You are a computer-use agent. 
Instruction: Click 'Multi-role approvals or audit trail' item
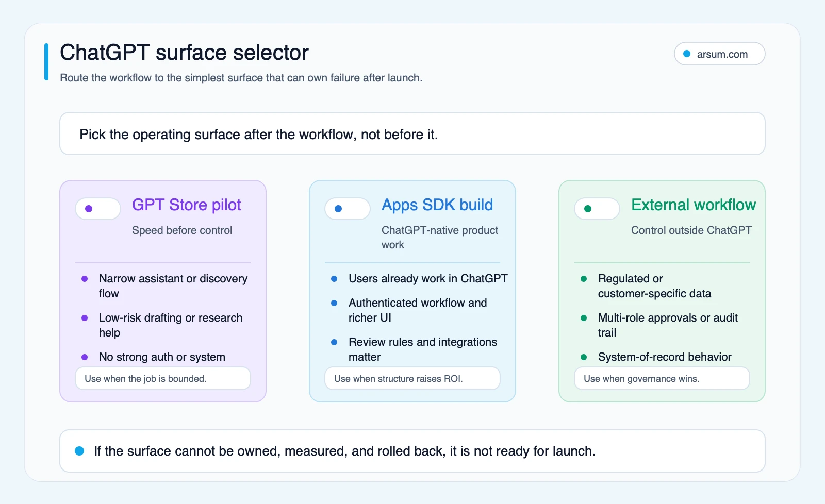[668, 325]
